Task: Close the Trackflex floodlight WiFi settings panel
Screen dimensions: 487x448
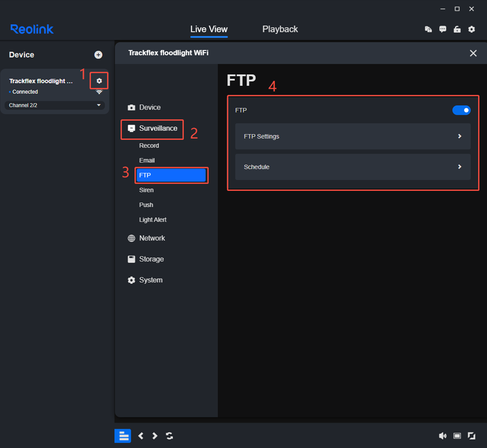Action: pyautogui.click(x=473, y=53)
